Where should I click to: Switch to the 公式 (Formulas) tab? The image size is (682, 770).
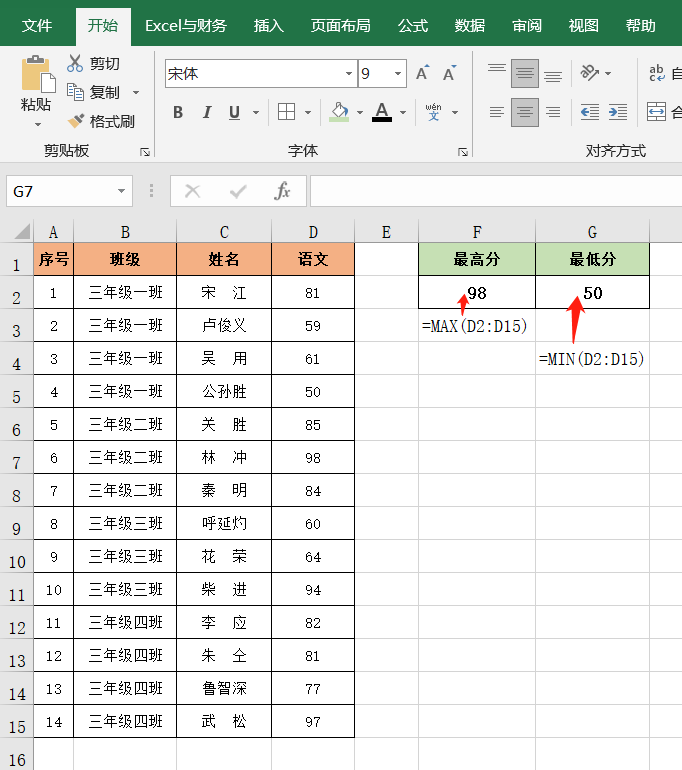tap(412, 25)
